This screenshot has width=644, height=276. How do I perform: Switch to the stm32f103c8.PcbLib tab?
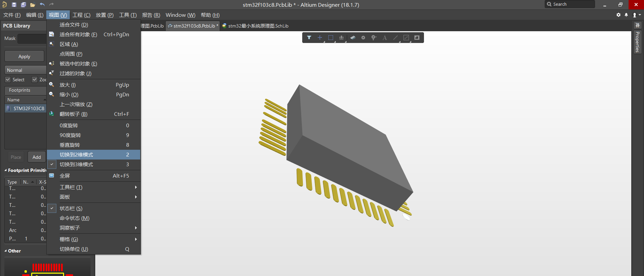click(193, 26)
